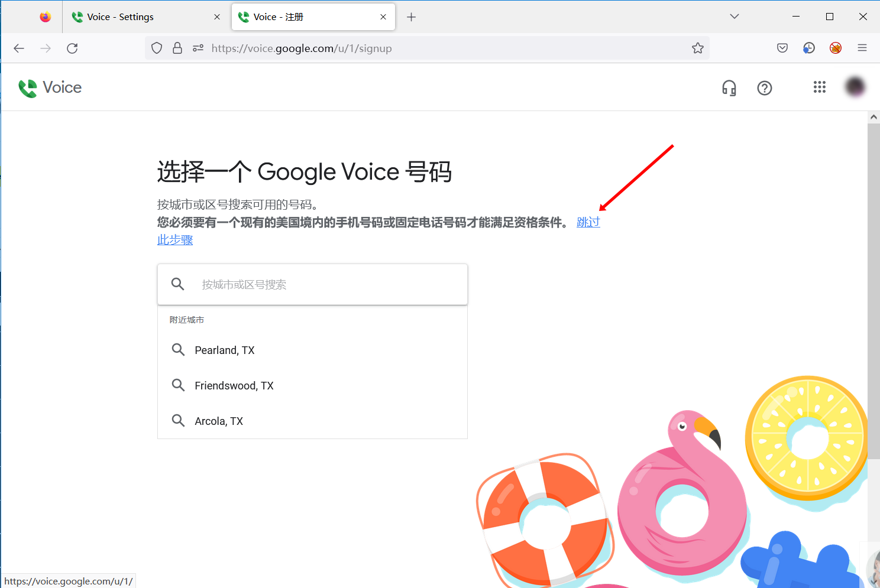The width and height of the screenshot is (880, 588).
Task: Go forward to the next page
Action: [x=46, y=48]
